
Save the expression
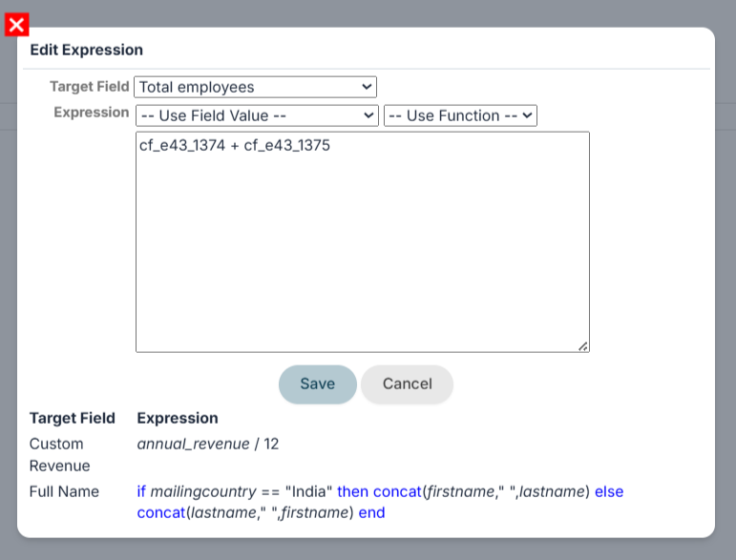pos(318,384)
